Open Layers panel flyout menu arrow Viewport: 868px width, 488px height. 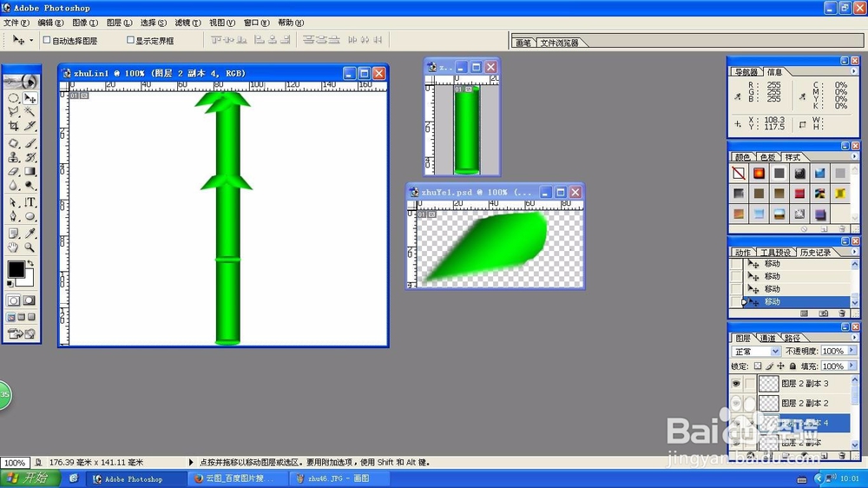coord(853,337)
